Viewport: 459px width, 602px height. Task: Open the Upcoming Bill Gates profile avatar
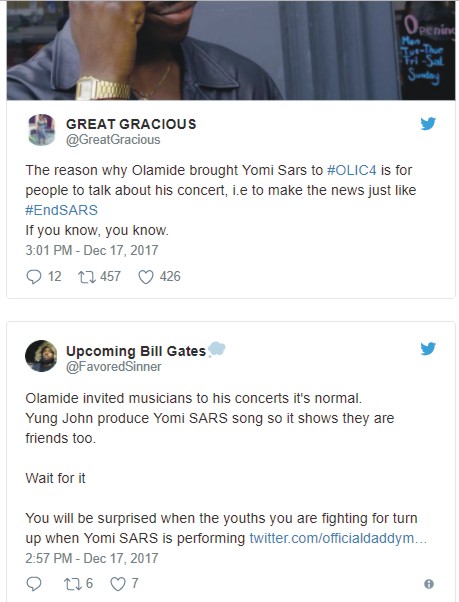[41, 356]
